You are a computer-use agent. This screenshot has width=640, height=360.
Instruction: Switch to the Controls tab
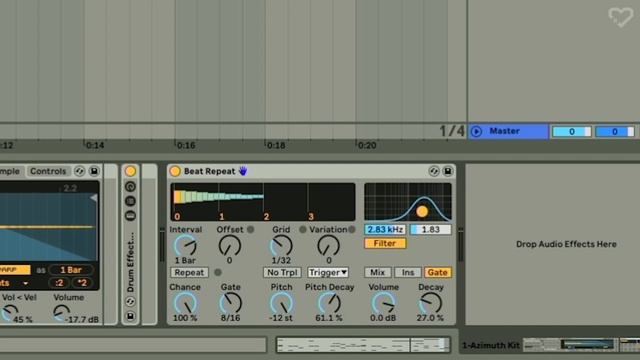point(48,171)
